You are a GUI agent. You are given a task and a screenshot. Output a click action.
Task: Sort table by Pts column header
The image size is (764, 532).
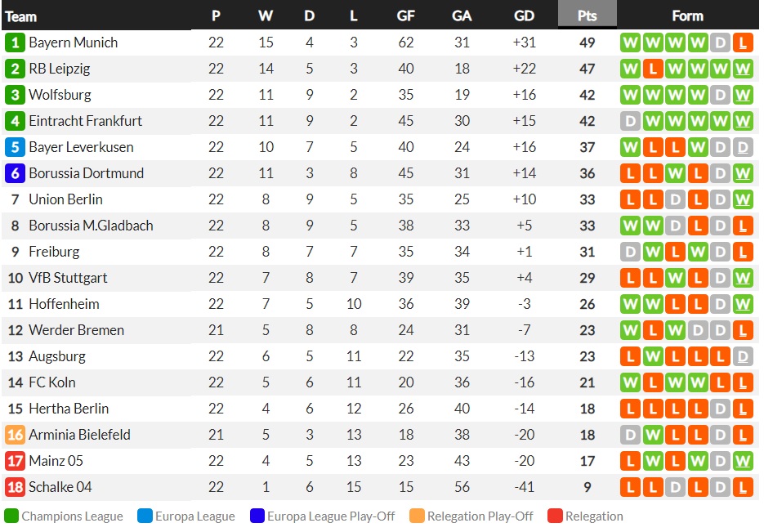pos(588,16)
